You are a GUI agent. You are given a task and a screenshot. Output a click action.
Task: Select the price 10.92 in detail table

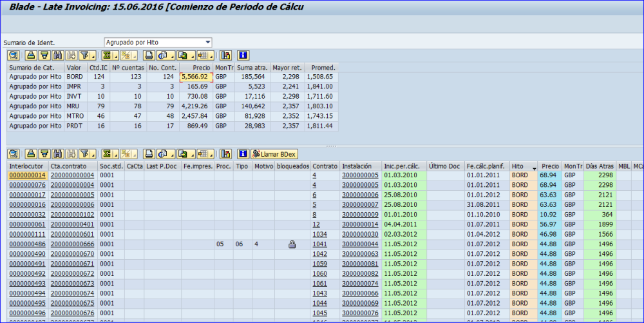pyautogui.click(x=549, y=215)
